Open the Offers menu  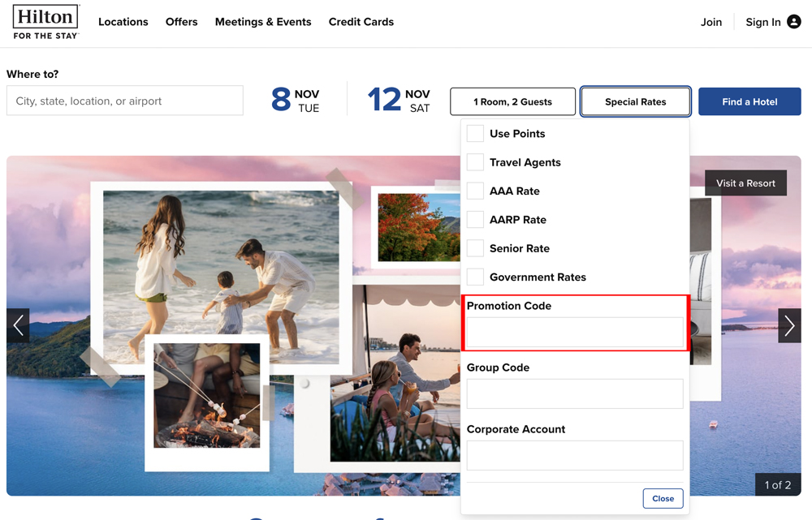[x=182, y=22]
